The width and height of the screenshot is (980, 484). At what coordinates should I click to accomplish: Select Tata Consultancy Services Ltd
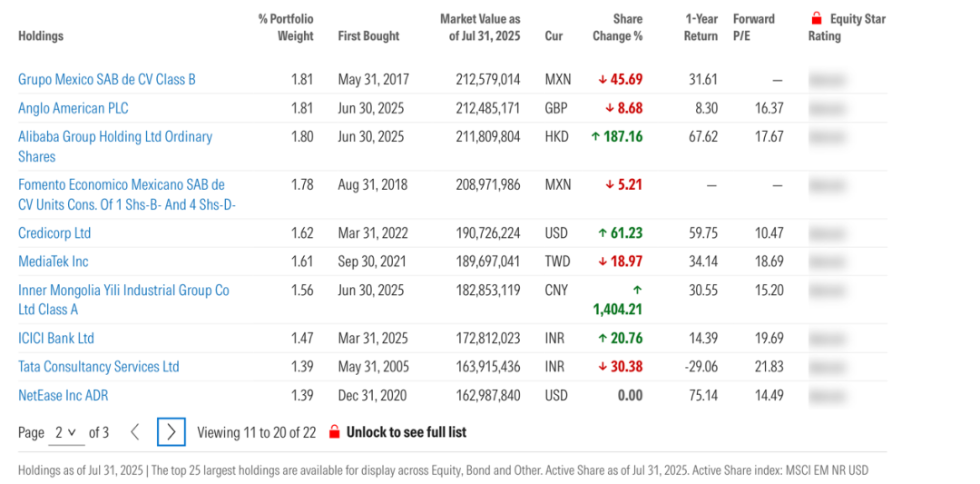click(x=99, y=367)
